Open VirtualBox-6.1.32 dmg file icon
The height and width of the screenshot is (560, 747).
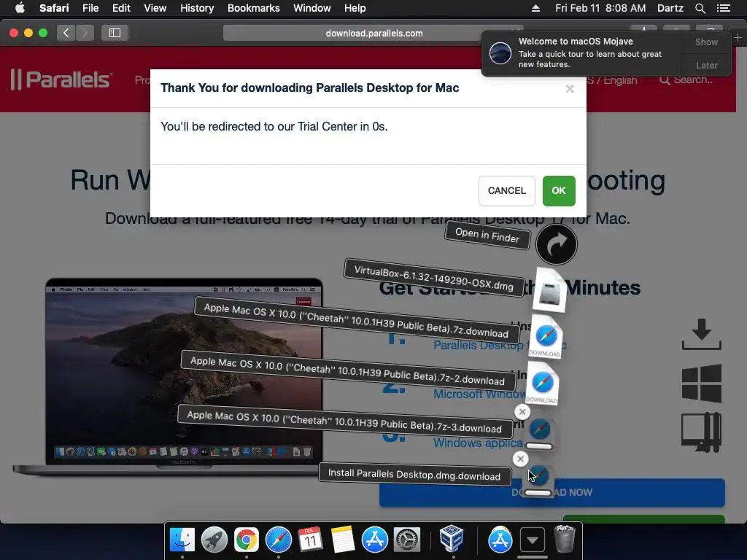click(549, 289)
